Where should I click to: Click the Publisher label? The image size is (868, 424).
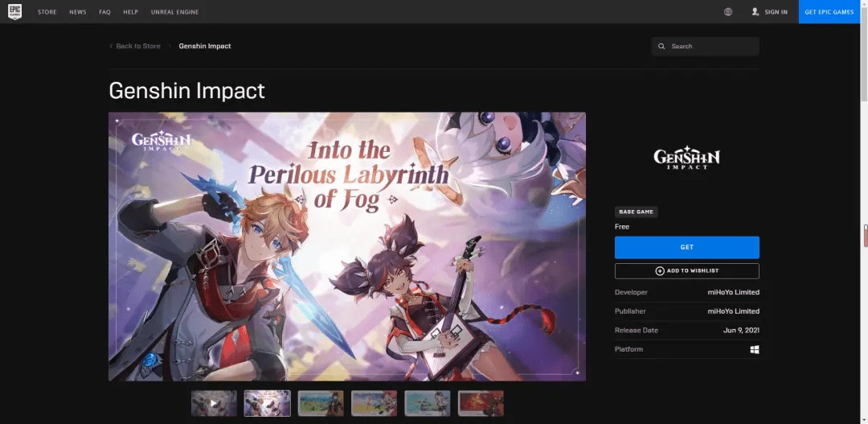coord(630,311)
